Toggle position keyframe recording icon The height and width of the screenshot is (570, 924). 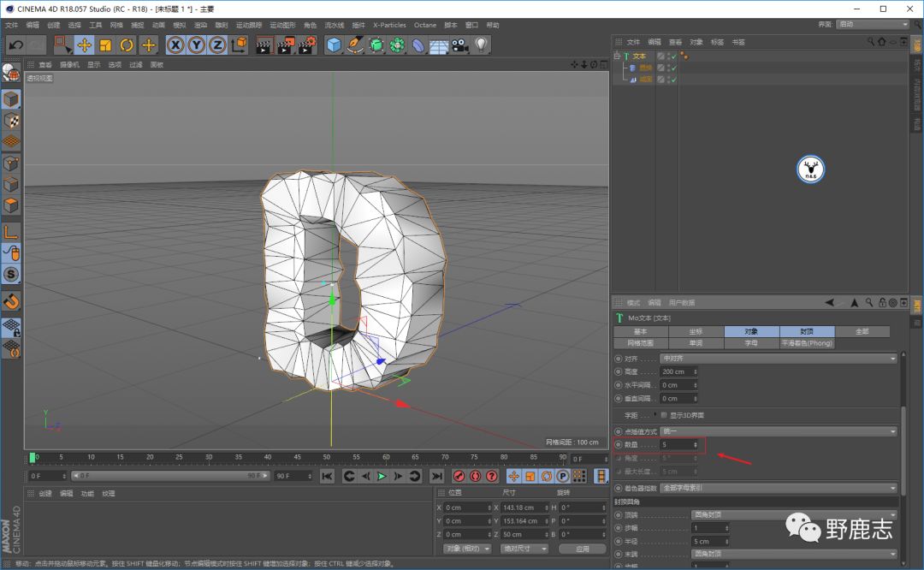514,476
